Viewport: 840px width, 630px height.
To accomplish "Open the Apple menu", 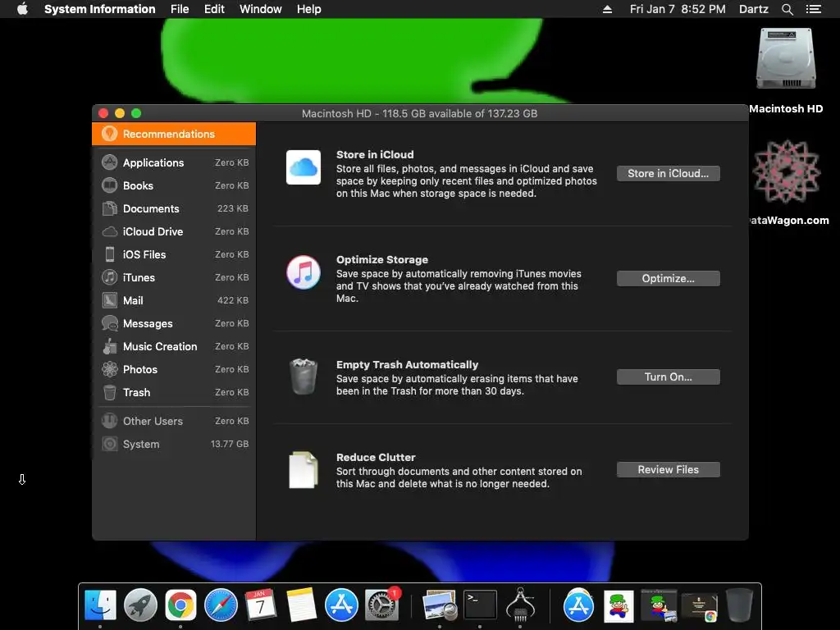I will (x=22, y=8).
